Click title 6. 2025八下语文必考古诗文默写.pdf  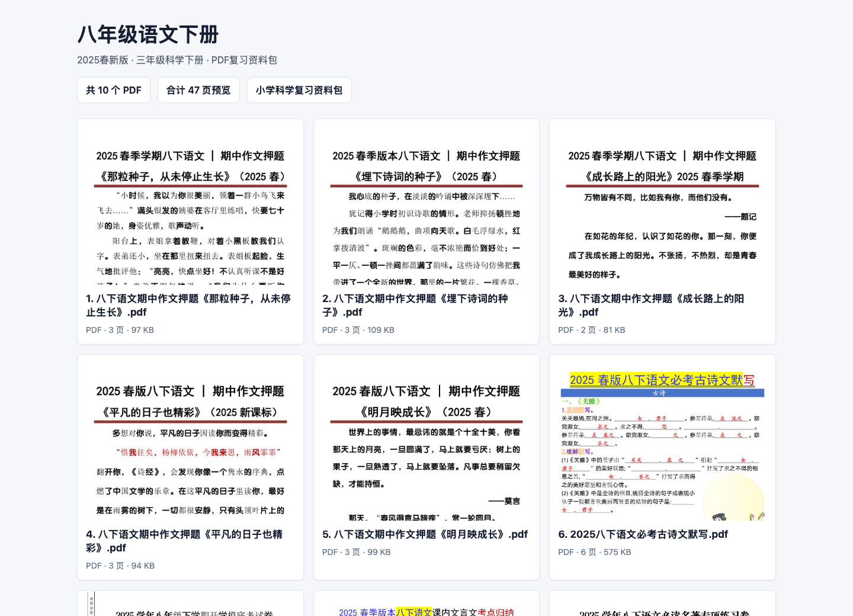pyautogui.click(x=643, y=534)
